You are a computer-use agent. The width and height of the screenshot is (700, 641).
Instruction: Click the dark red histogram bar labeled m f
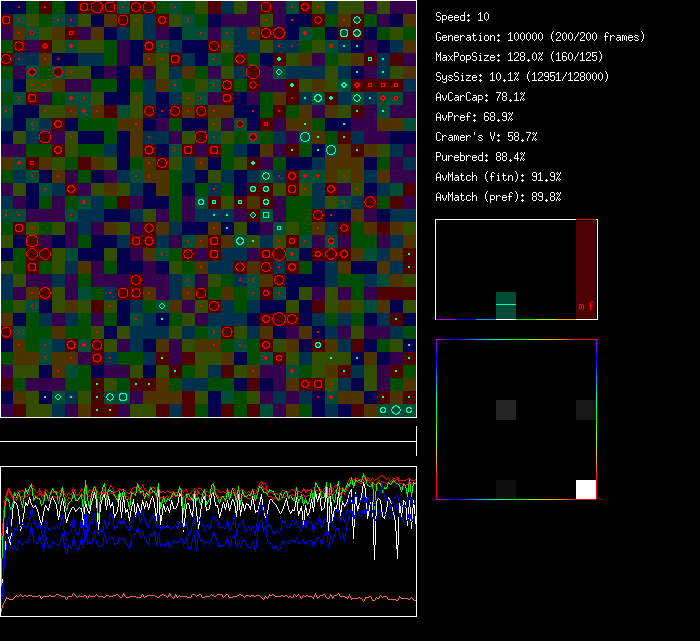coord(586,268)
